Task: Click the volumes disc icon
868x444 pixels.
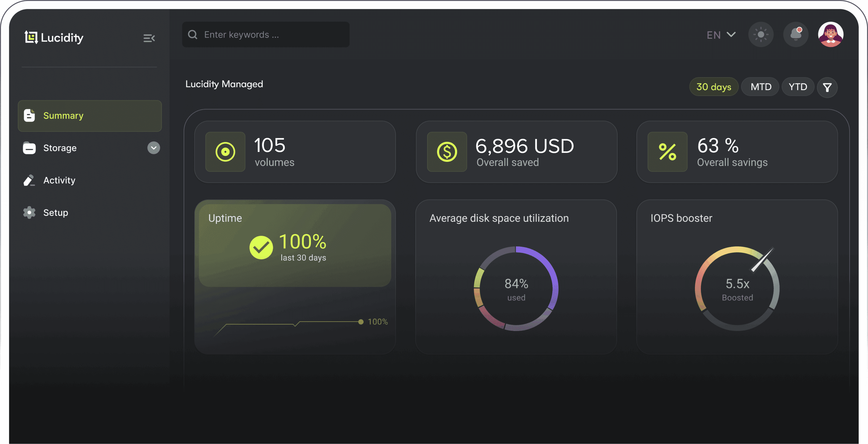Action: point(225,152)
